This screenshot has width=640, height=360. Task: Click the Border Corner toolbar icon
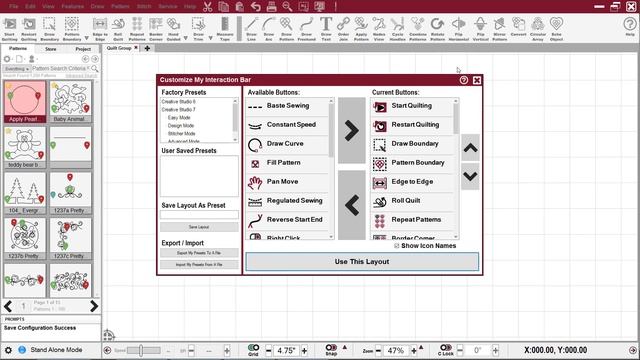click(x=156, y=29)
